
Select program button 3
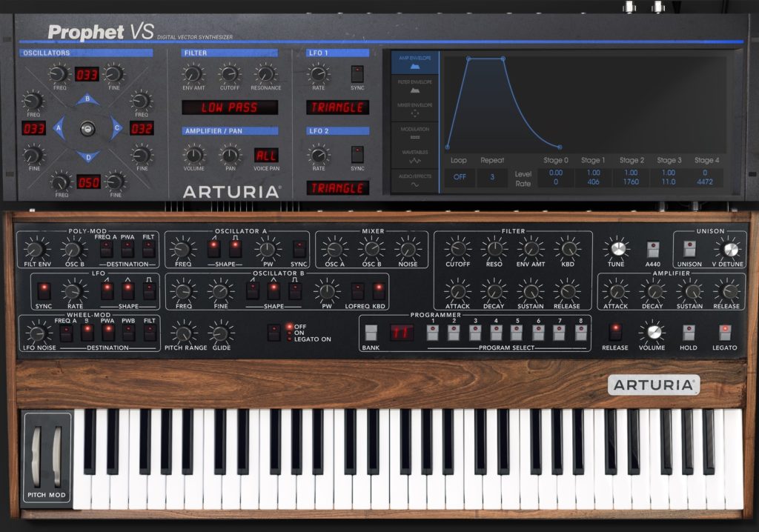coord(475,333)
